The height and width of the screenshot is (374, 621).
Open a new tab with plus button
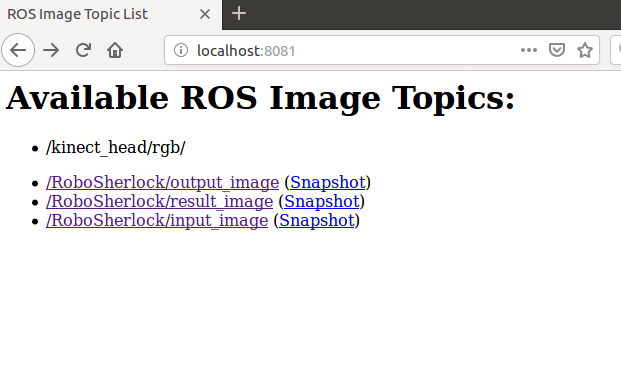(239, 14)
